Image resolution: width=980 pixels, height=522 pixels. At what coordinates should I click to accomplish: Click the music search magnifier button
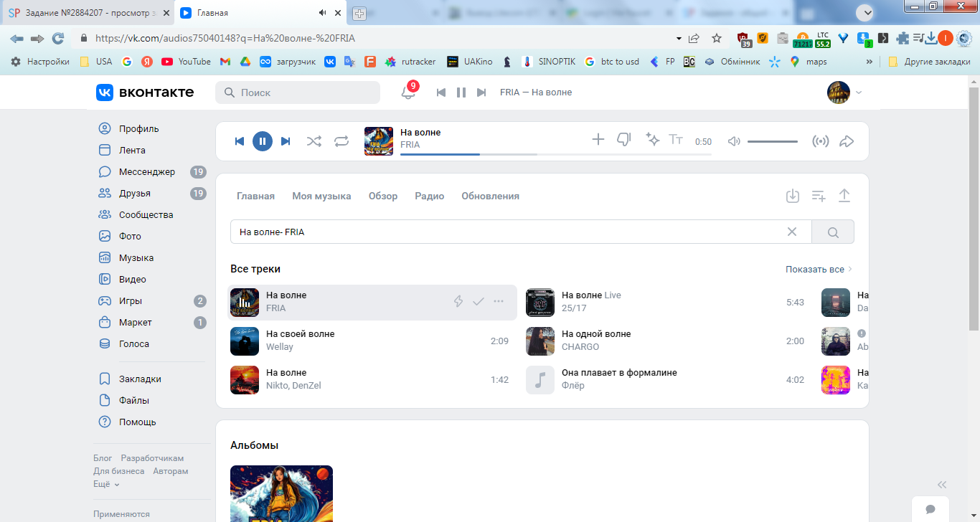click(x=833, y=232)
